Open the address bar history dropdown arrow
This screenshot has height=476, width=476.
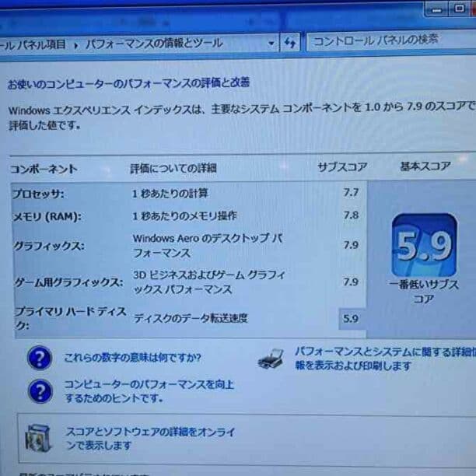[x=271, y=44]
